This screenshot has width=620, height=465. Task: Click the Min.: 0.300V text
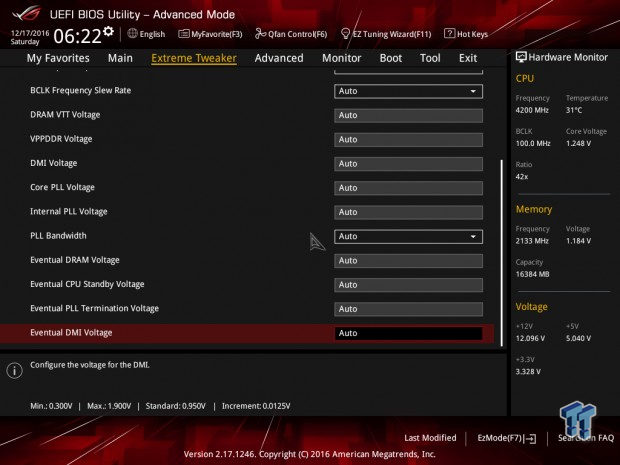coord(51,406)
